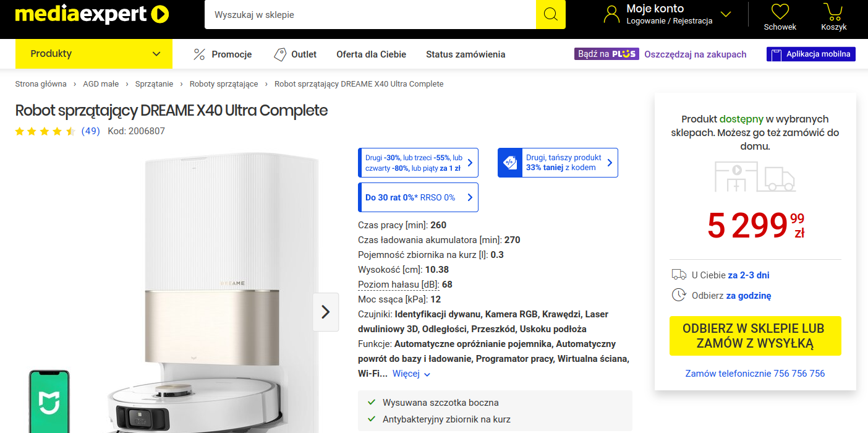Click the dostępny availability word

click(741, 119)
